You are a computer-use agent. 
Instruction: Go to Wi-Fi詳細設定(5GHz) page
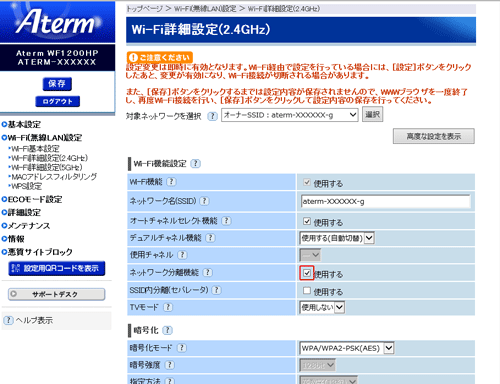pyautogui.click(x=47, y=167)
